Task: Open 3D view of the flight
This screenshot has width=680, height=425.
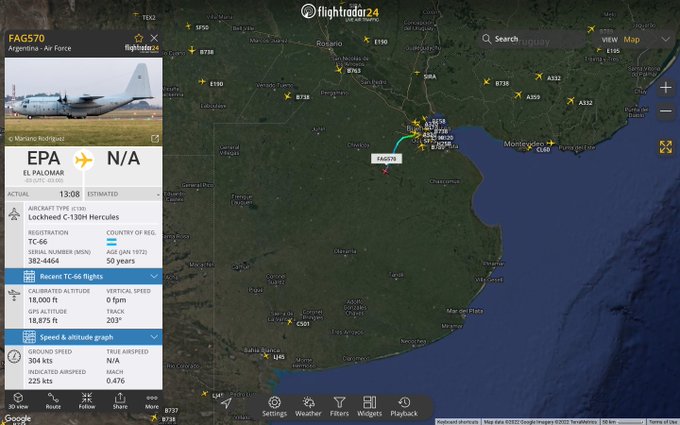Action: coord(18,401)
